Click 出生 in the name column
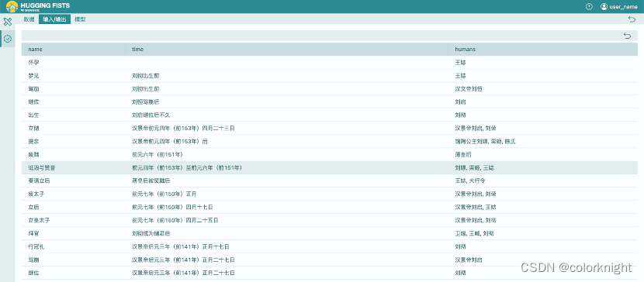This screenshot has width=644, height=282. tap(33, 115)
